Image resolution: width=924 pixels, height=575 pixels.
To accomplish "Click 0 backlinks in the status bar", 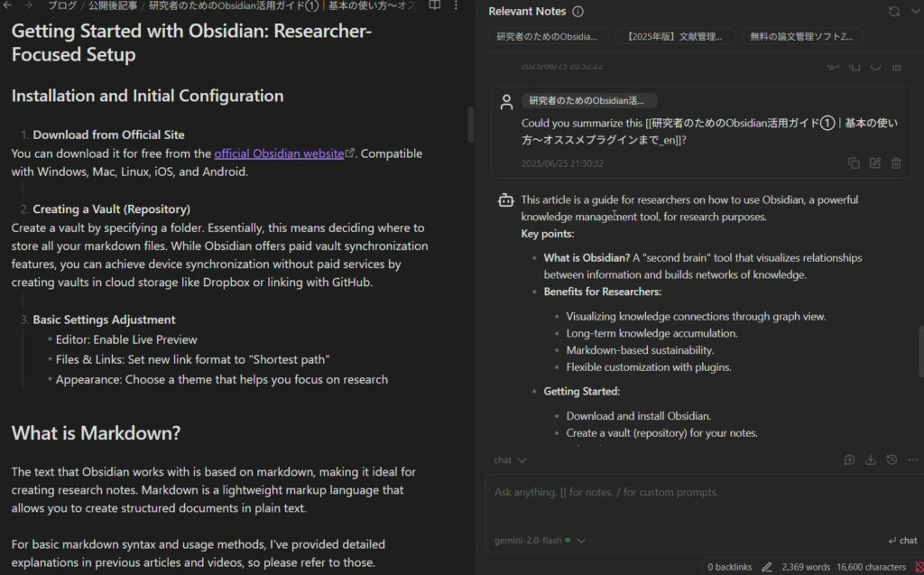I will coord(729,567).
